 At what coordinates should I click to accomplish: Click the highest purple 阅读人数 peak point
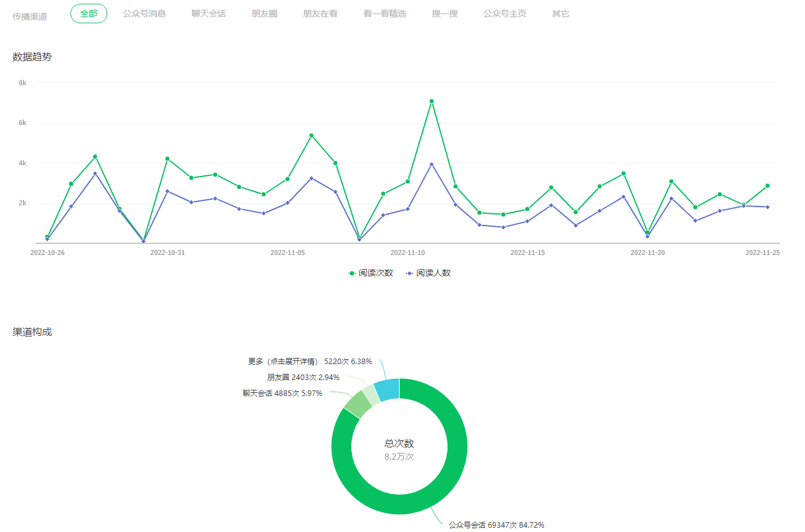(x=432, y=164)
